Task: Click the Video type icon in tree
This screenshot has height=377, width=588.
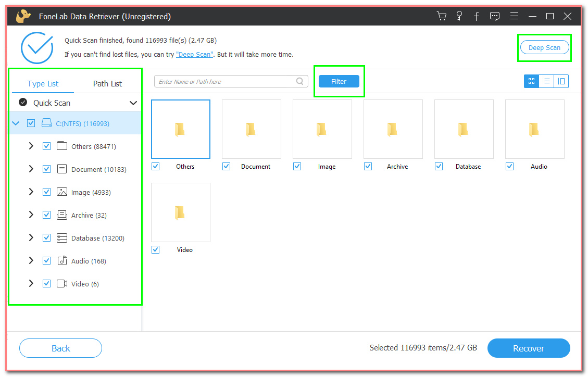Action: (62, 283)
